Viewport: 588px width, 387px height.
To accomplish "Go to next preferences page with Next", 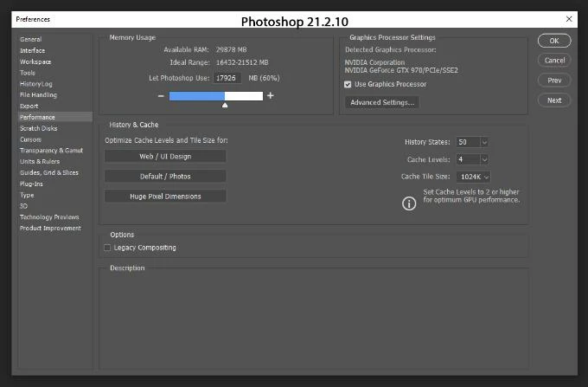I will [554, 100].
